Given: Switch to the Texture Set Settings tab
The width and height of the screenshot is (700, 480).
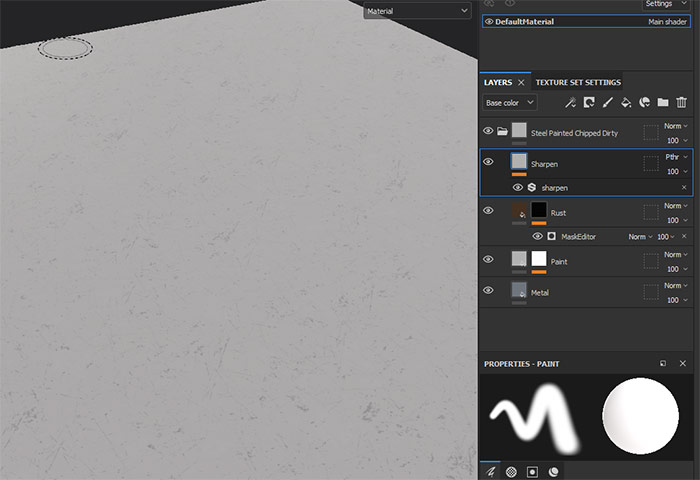Looking at the screenshot, I should tap(578, 82).
